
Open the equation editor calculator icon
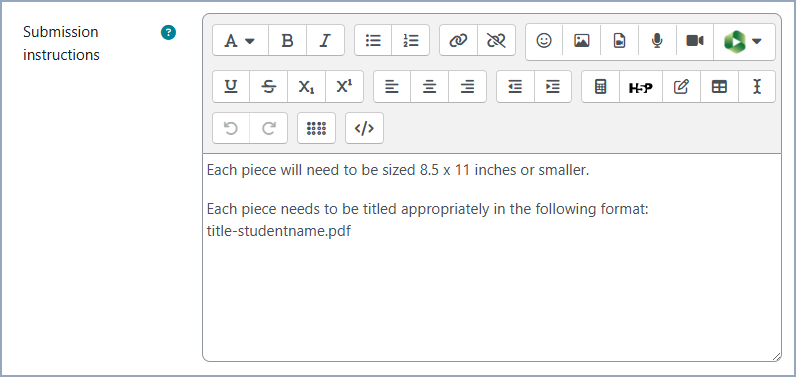tap(601, 87)
